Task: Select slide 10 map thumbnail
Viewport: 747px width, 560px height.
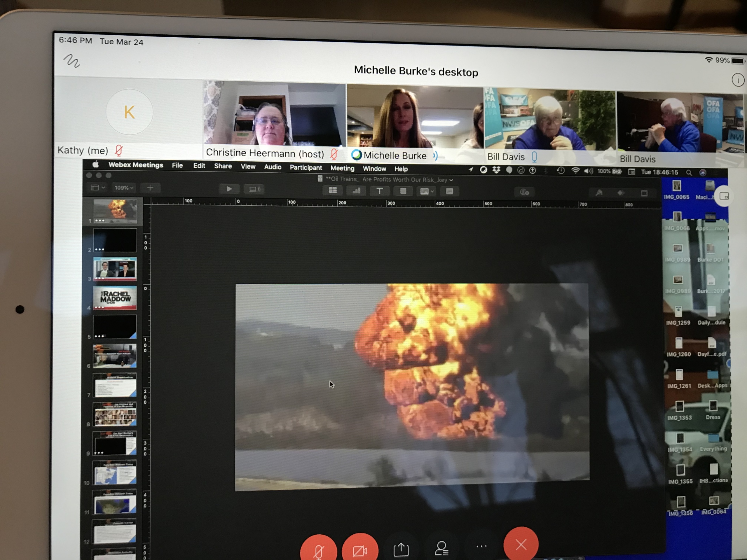Action: [x=114, y=472]
